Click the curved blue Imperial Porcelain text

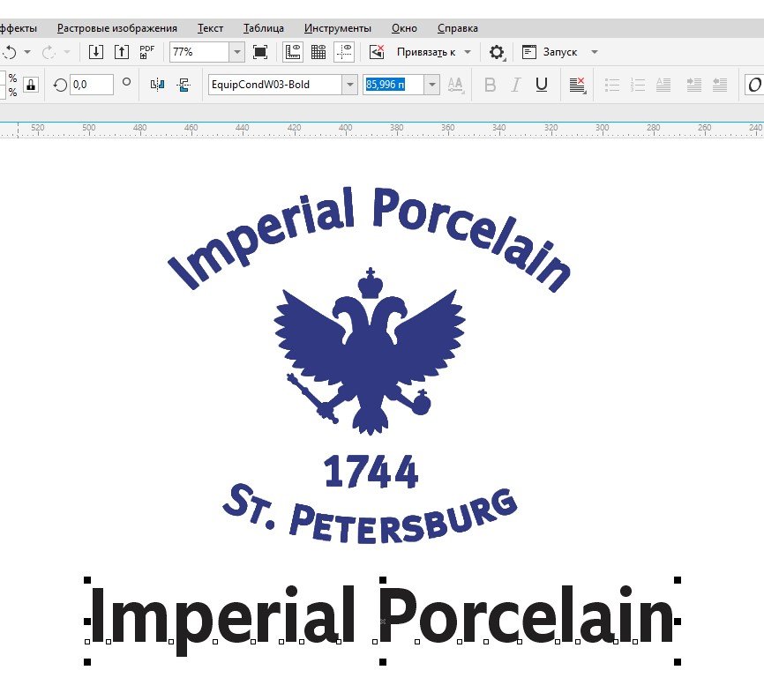tap(369, 239)
